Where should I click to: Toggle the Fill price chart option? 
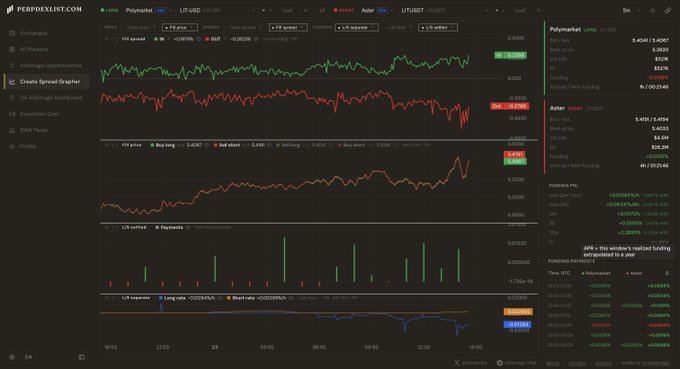(180, 27)
